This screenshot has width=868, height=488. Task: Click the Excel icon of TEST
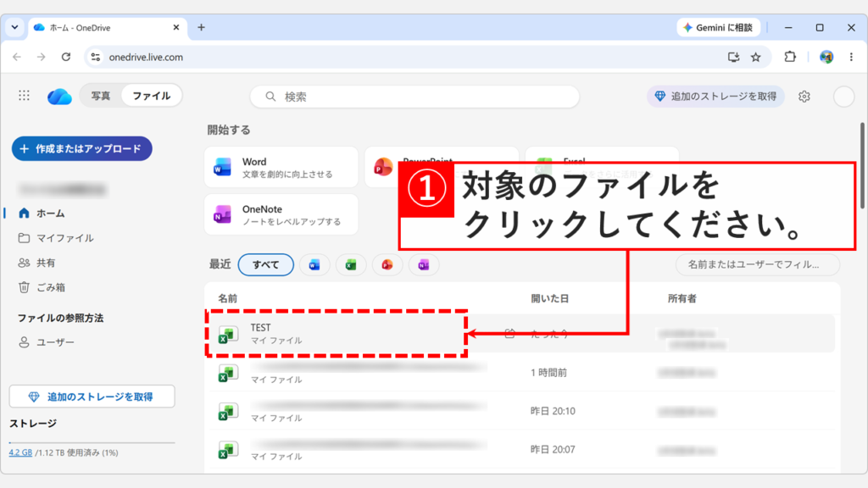(227, 334)
